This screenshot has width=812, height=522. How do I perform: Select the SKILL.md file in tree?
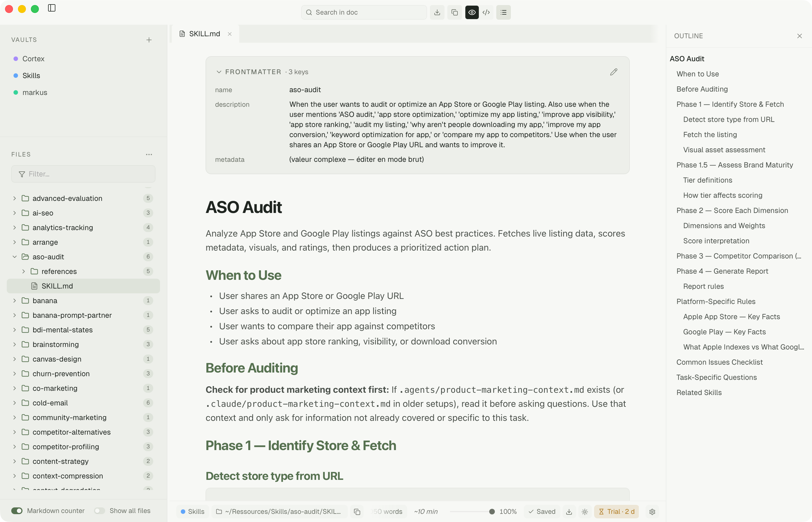click(83, 286)
